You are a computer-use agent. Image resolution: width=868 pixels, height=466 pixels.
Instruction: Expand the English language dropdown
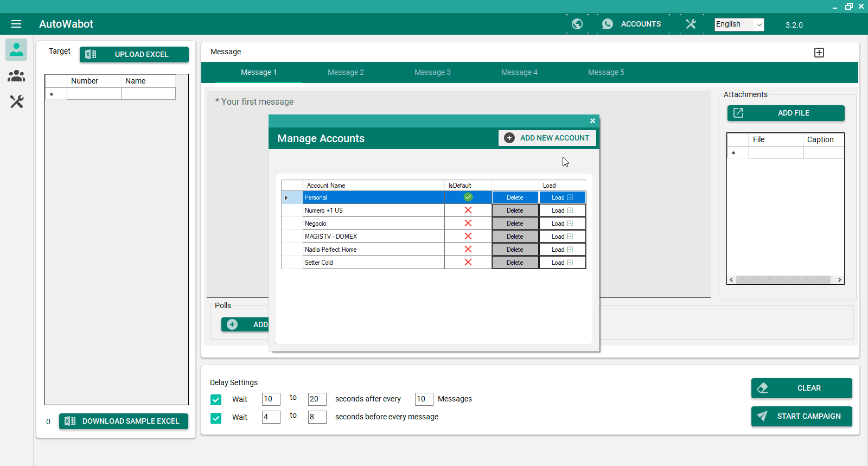tap(759, 24)
